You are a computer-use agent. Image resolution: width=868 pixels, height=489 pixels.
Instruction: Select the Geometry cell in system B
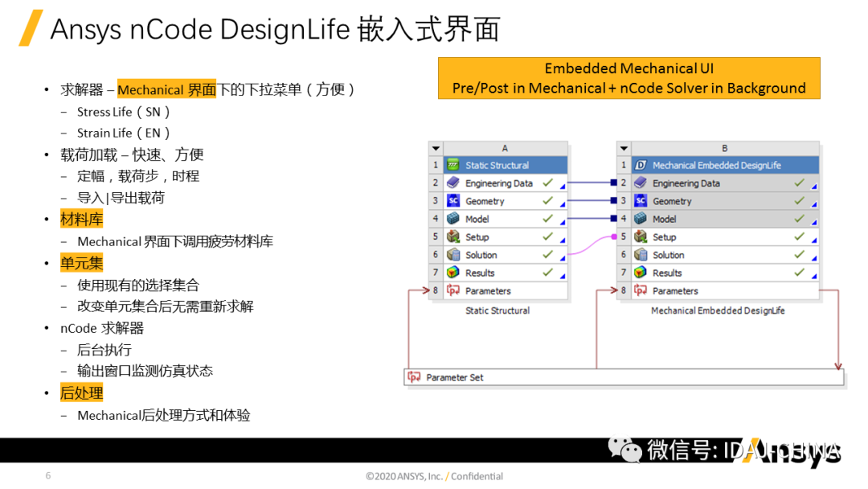click(x=725, y=201)
